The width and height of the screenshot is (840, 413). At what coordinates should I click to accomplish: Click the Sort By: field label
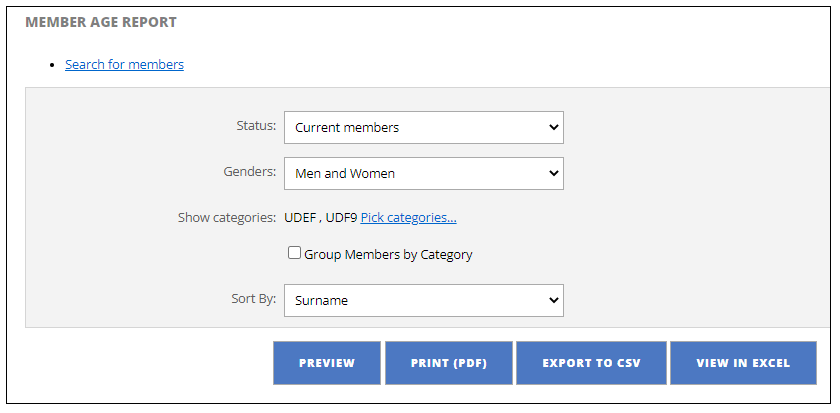pyautogui.click(x=253, y=298)
